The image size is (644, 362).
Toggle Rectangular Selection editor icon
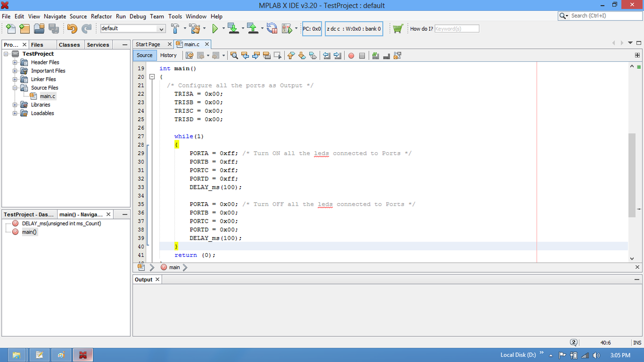click(277, 55)
